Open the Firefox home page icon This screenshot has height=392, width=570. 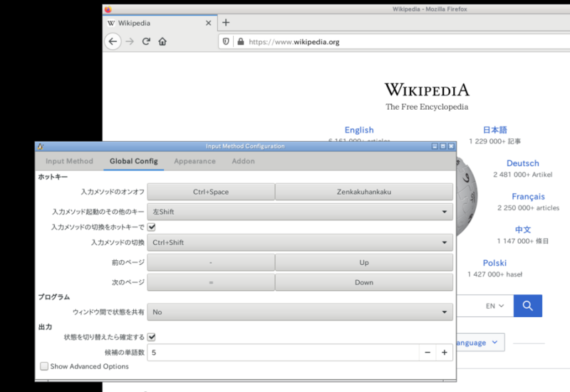pyautogui.click(x=162, y=41)
